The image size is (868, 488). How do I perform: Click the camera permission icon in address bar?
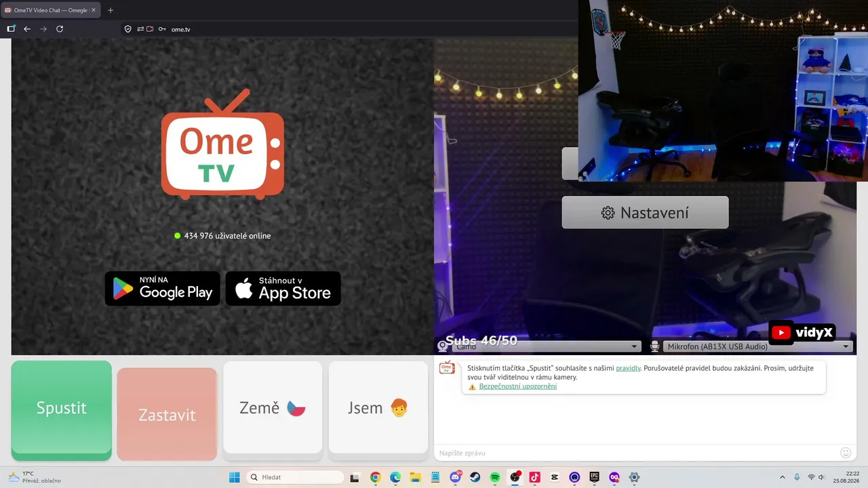pyautogui.click(x=151, y=29)
